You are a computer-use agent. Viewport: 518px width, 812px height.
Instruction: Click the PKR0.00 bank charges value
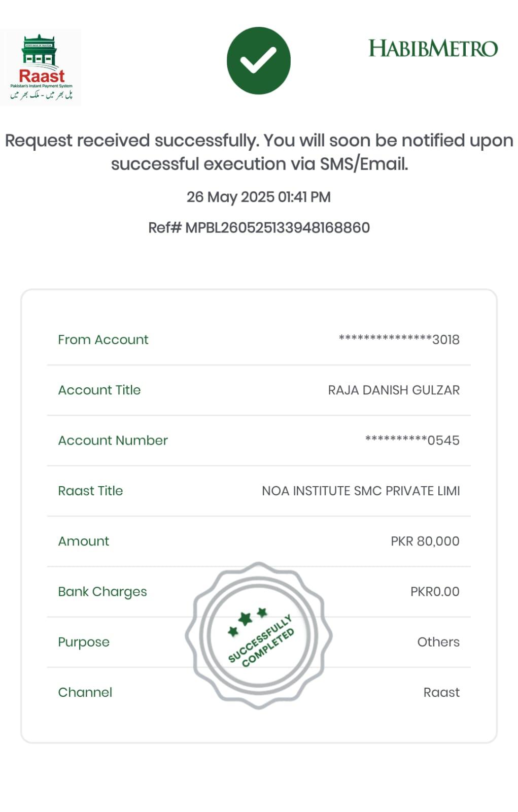(435, 591)
